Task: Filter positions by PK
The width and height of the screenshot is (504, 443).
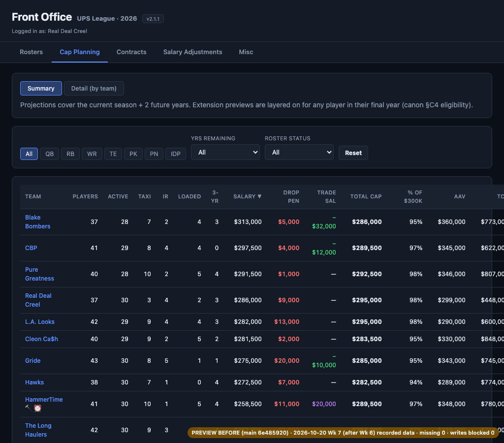Action: [133, 154]
